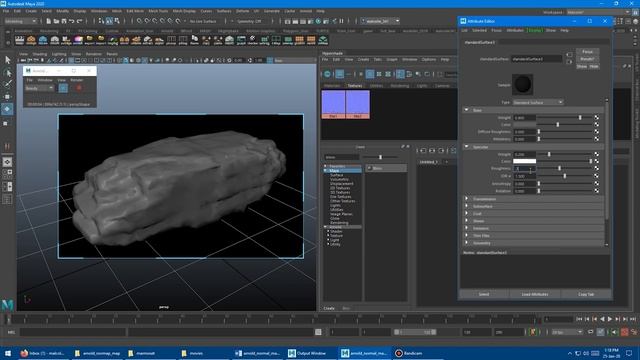Click map button for Specular Roughness
The height and width of the screenshot is (360, 640).
(596, 169)
